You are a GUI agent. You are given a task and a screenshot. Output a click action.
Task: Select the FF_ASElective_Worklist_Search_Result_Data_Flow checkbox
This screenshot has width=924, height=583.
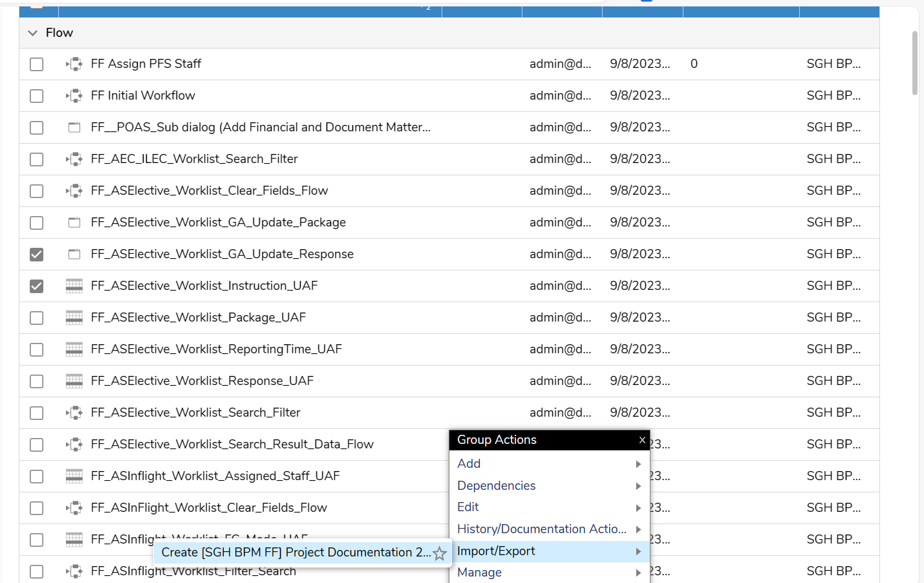pos(37,445)
